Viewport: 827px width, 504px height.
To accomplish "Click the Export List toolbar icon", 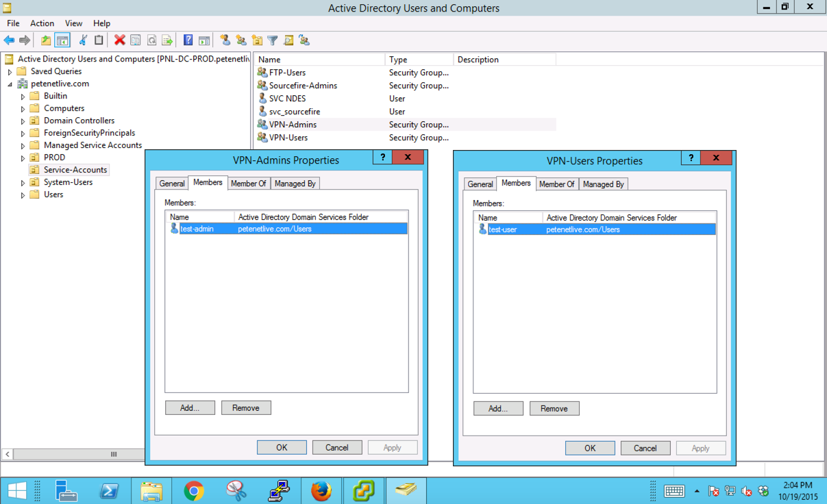I will 167,40.
